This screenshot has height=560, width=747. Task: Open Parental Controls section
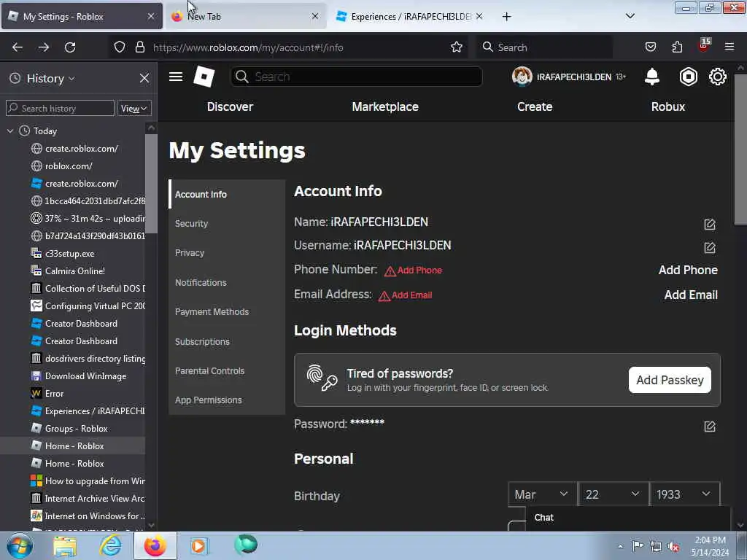[x=227, y=371]
